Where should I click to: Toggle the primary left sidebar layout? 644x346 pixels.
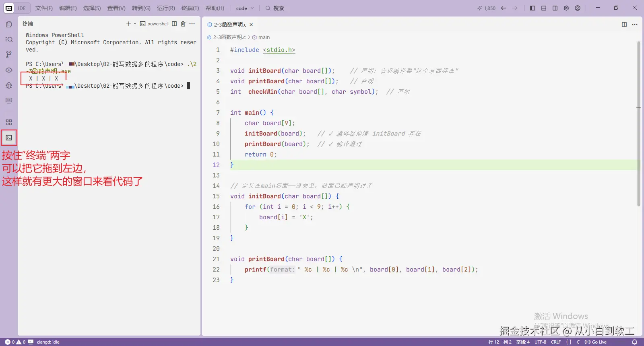(533, 8)
